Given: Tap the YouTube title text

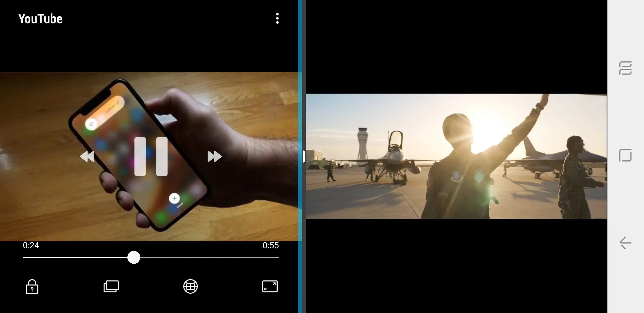Looking at the screenshot, I should tap(40, 19).
